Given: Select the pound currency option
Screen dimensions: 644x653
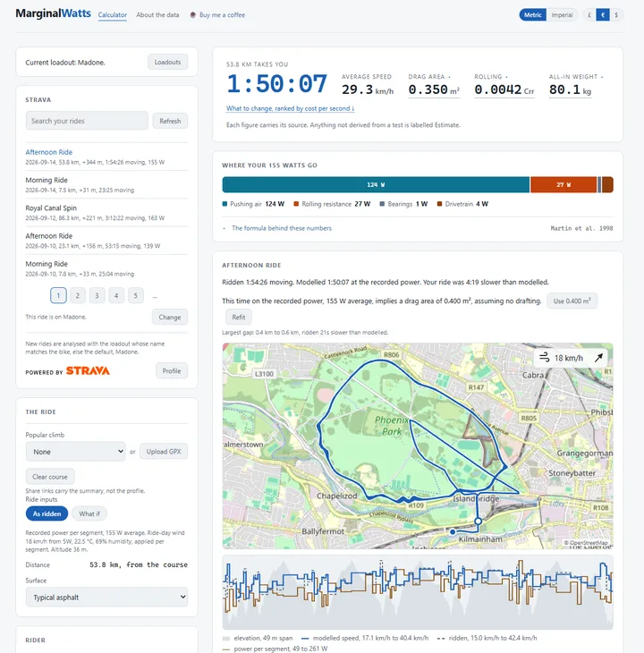Looking at the screenshot, I should tap(589, 15).
